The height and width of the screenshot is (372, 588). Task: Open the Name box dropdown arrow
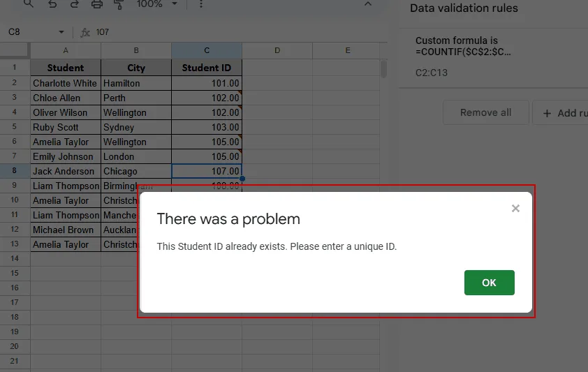coord(61,32)
